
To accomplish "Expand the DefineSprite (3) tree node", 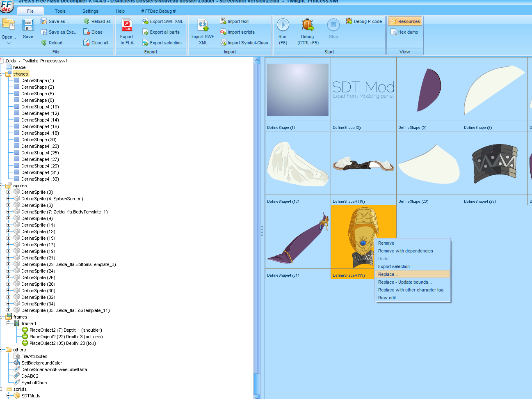I will click(x=8, y=192).
